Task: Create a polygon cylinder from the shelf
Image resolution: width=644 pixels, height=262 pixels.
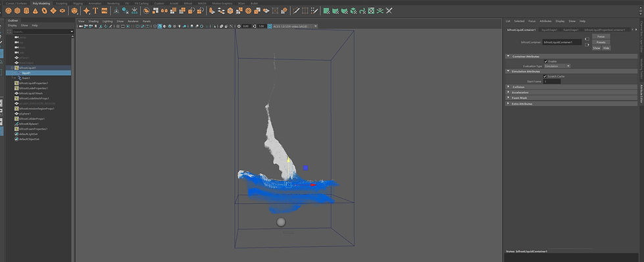Action: (26, 11)
